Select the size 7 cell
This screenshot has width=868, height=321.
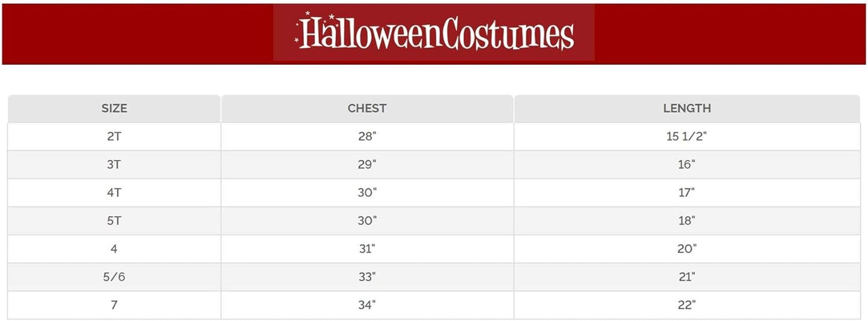point(114,305)
